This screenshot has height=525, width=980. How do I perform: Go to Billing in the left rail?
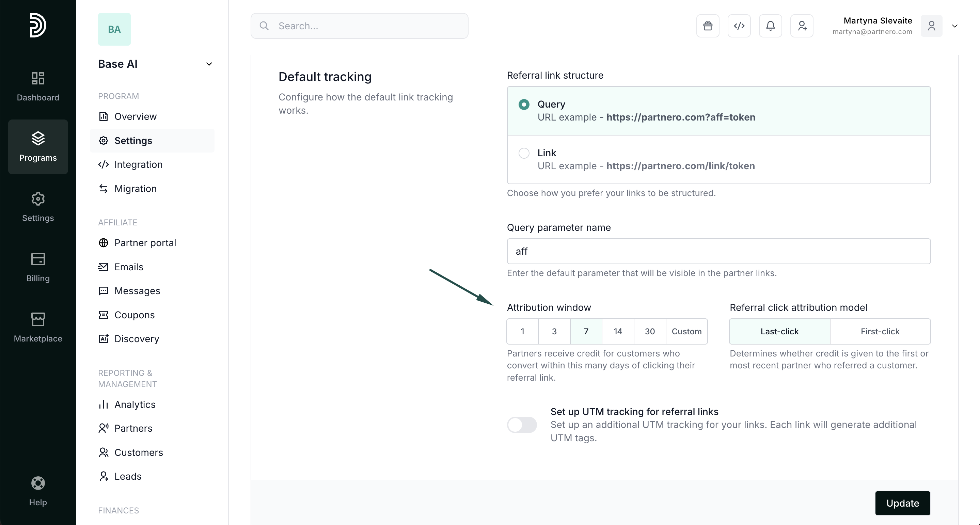click(x=38, y=267)
